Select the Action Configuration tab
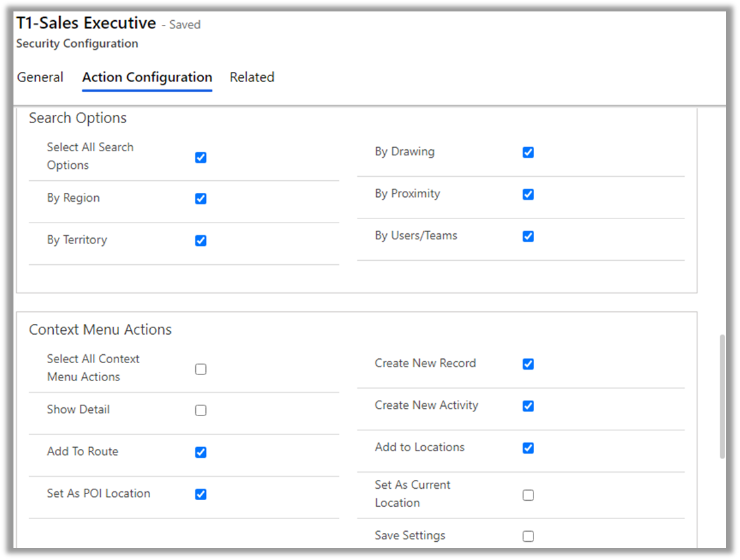Image resolution: width=740 pixels, height=560 pixels. [x=147, y=77]
